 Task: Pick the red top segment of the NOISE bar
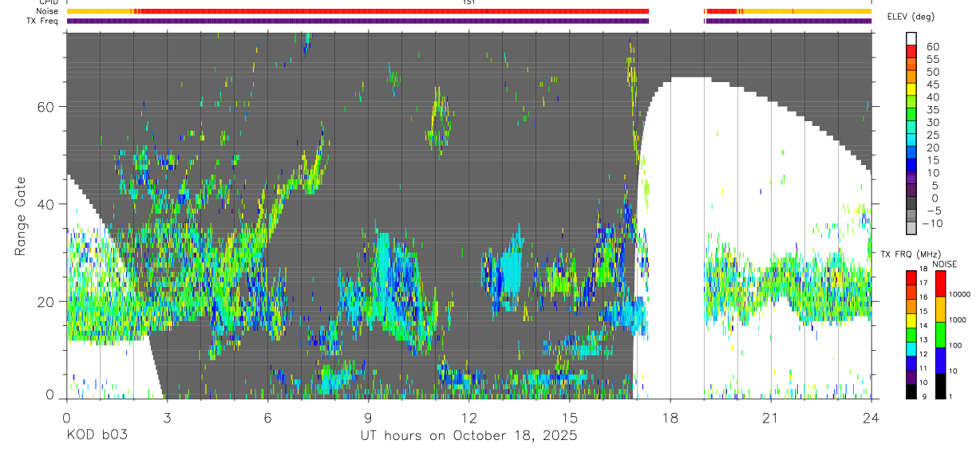(x=940, y=284)
